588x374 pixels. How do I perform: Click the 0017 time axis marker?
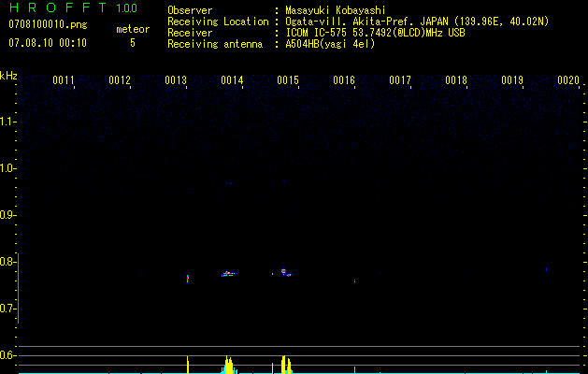[x=400, y=80]
